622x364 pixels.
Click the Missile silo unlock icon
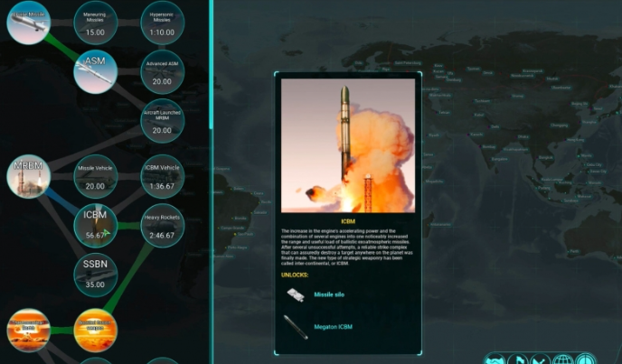pos(296,294)
